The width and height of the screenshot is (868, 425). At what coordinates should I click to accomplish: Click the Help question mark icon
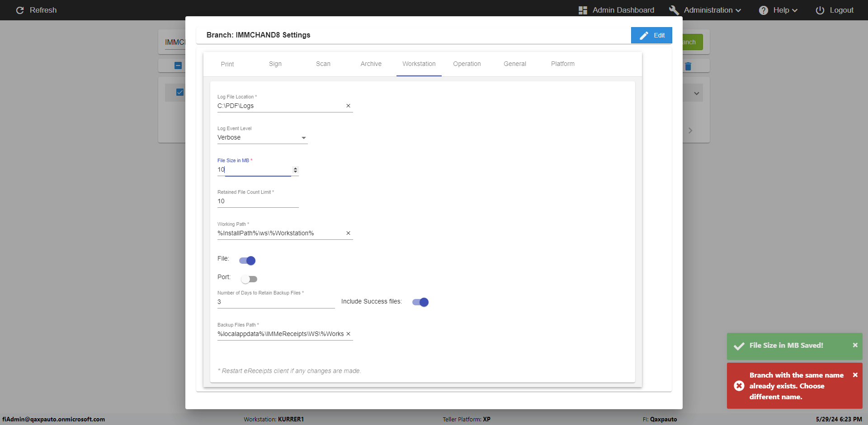pyautogui.click(x=764, y=10)
